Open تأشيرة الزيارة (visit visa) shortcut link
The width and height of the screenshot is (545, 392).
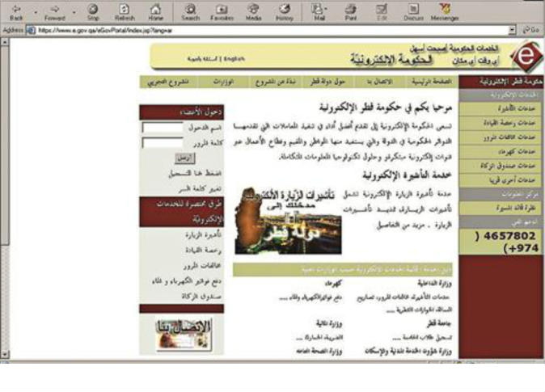pyautogui.click(x=203, y=235)
